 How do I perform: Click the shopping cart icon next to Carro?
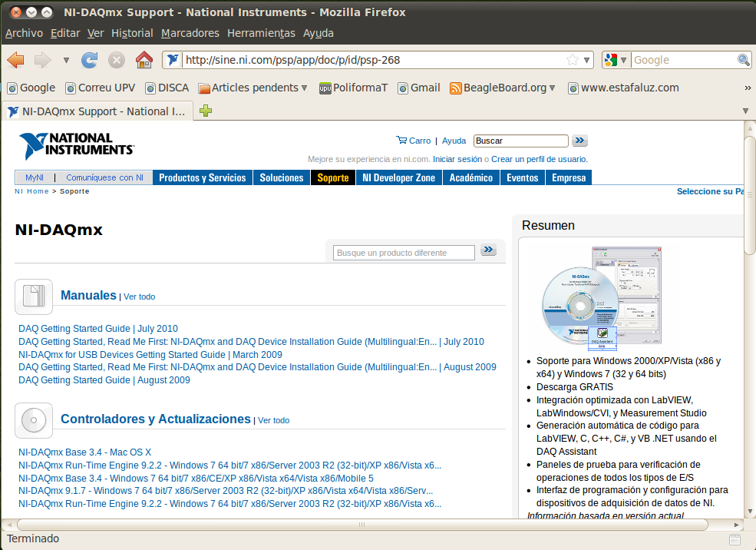[401, 140]
